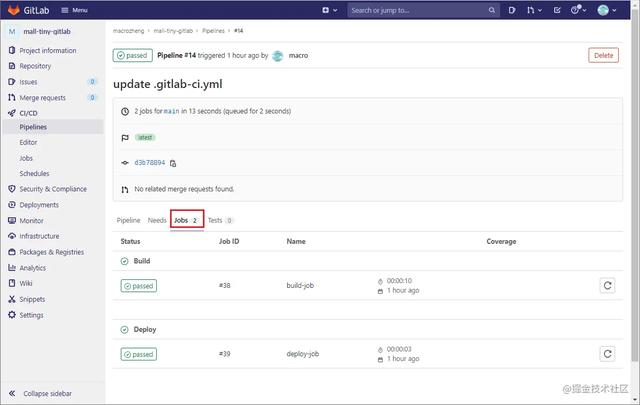The width and height of the screenshot is (640, 405).
Task: Open Infrastructure in sidebar
Action: click(39, 236)
